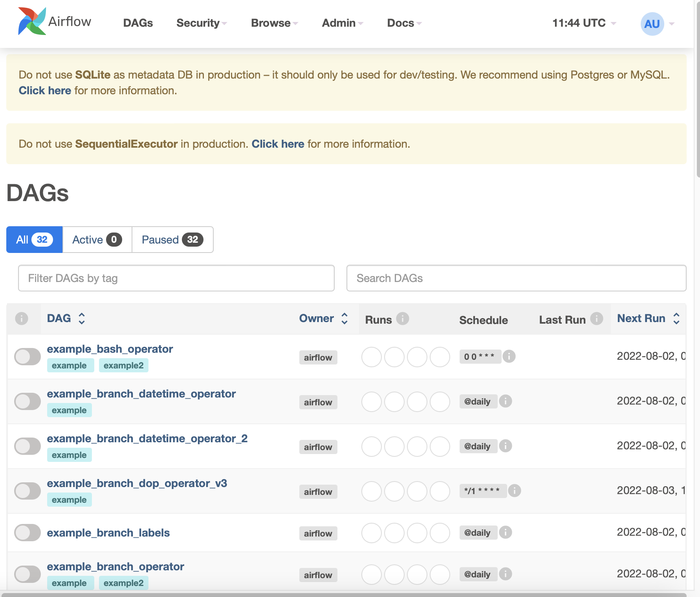The image size is (700, 597).
Task: Expand the Docs menu
Action: [x=404, y=23]
